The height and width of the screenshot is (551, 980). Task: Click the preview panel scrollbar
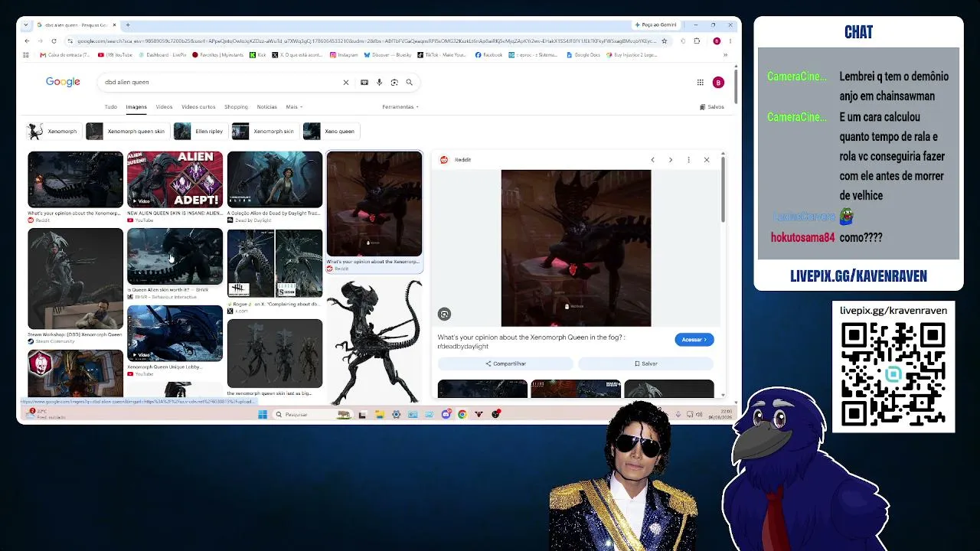coord(723,191)
